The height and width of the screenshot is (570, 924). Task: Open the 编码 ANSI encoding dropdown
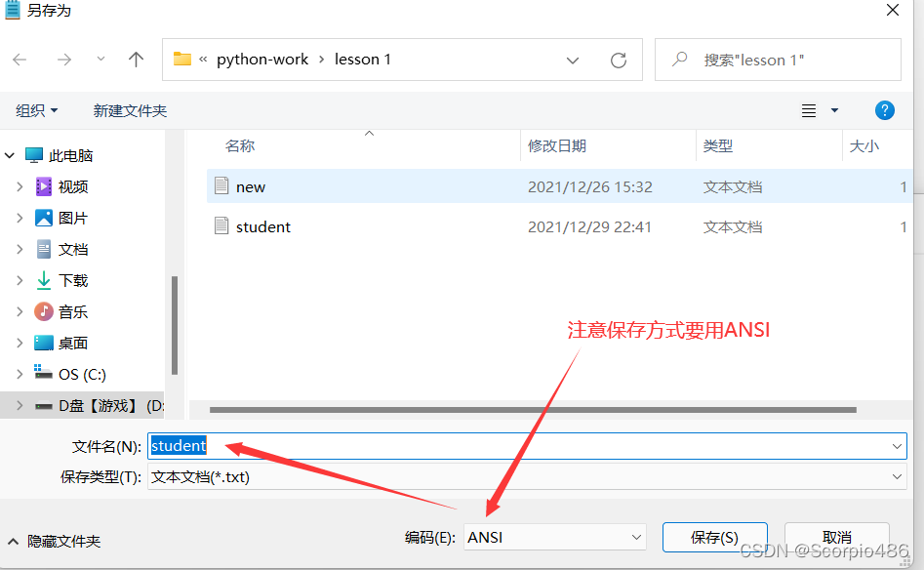(x=554, y=537)
